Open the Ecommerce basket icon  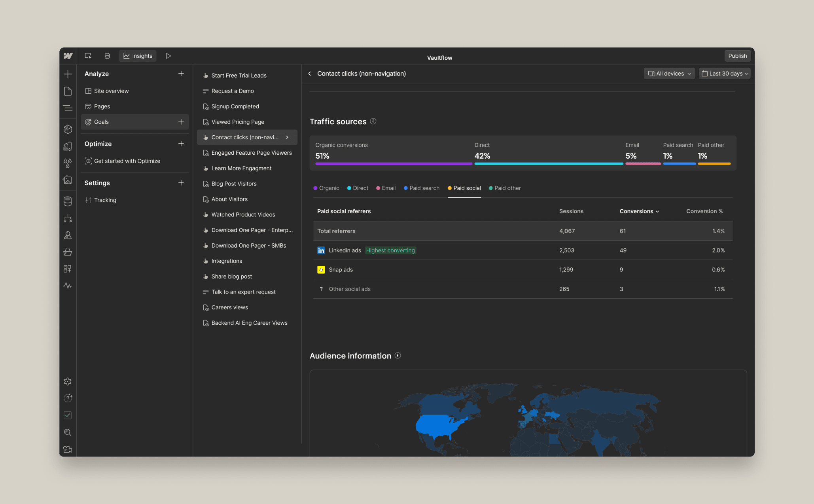click(x=68, y=252)
